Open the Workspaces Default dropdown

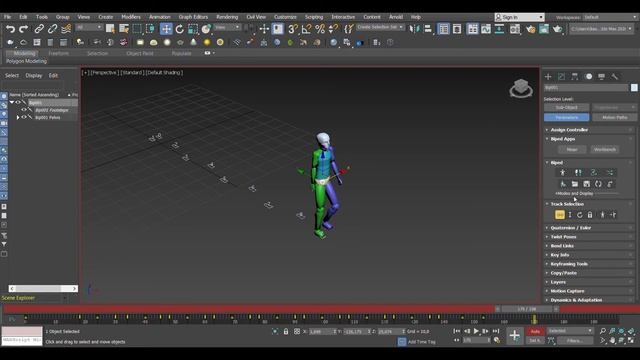(x=610, y=17)
